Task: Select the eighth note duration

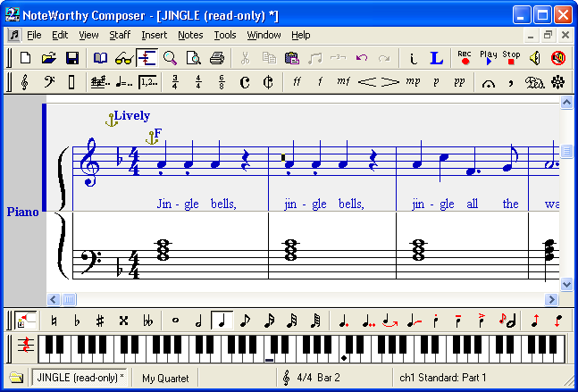Action: [x=245, y=321]
